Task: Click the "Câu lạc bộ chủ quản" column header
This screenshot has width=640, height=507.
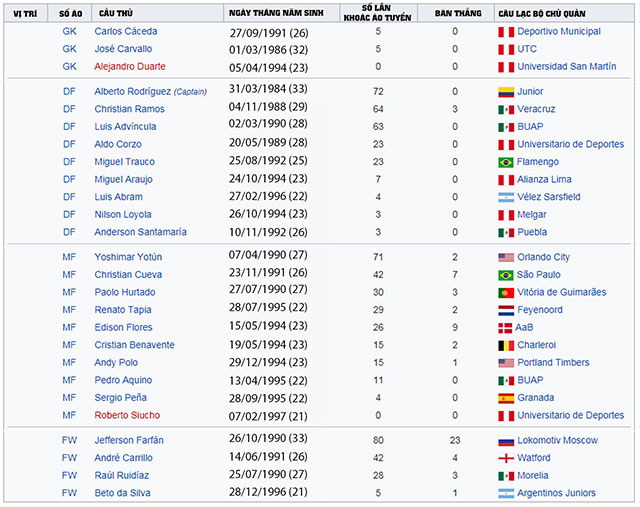Action: click(546, 11)
